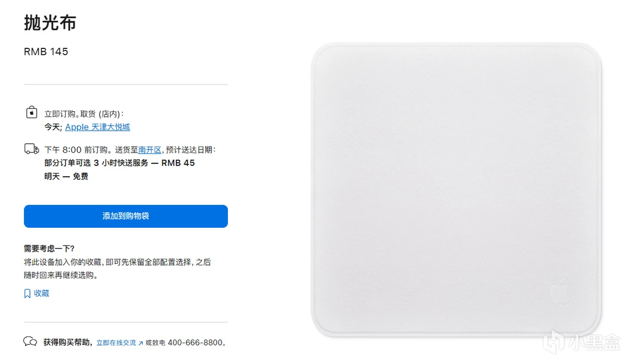Add the cloth with 添加到购物袋 button
Viewport: 639px width, 364px height.
pos(126,216)
